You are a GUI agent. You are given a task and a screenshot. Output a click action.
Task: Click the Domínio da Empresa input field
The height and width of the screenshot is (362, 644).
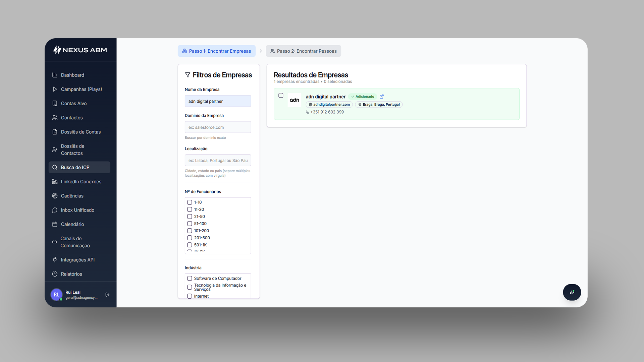(x=218, y=127)
